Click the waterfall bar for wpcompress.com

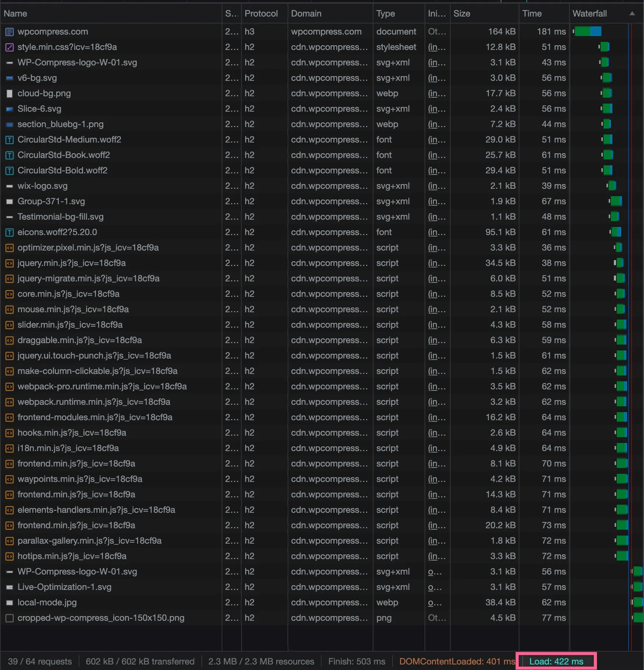[x=587, y=32]
